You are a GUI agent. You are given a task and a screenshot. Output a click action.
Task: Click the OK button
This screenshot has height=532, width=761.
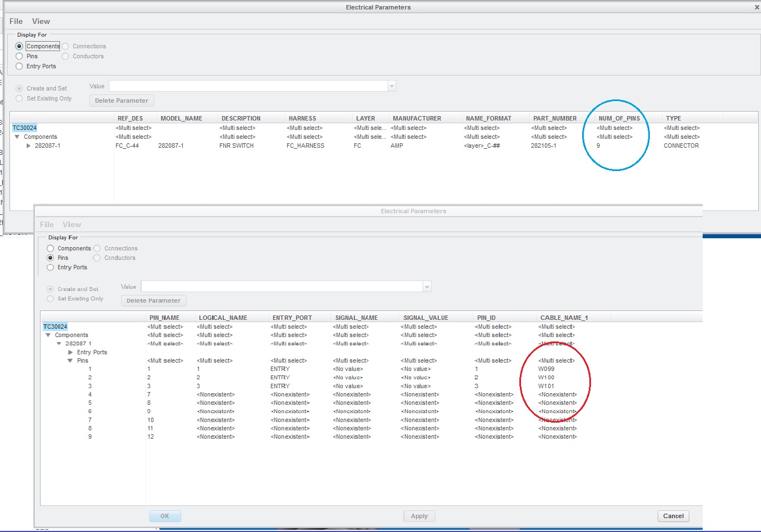pos(164,516)
